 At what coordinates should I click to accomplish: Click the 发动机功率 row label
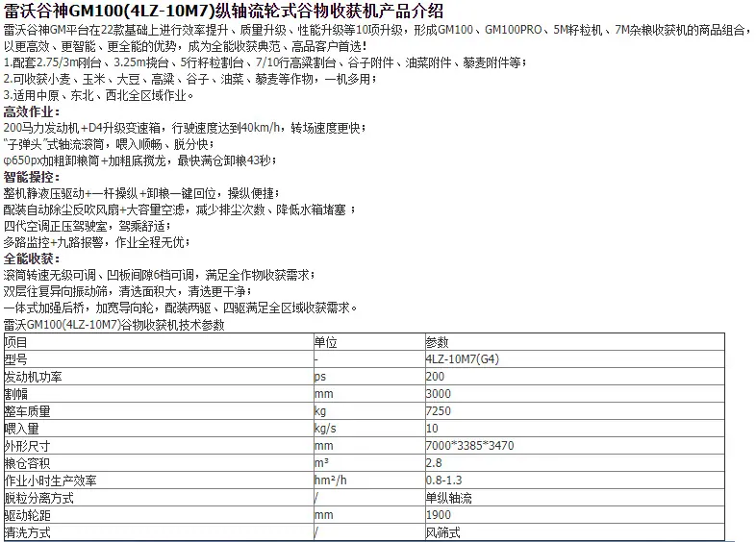point(34,377)
